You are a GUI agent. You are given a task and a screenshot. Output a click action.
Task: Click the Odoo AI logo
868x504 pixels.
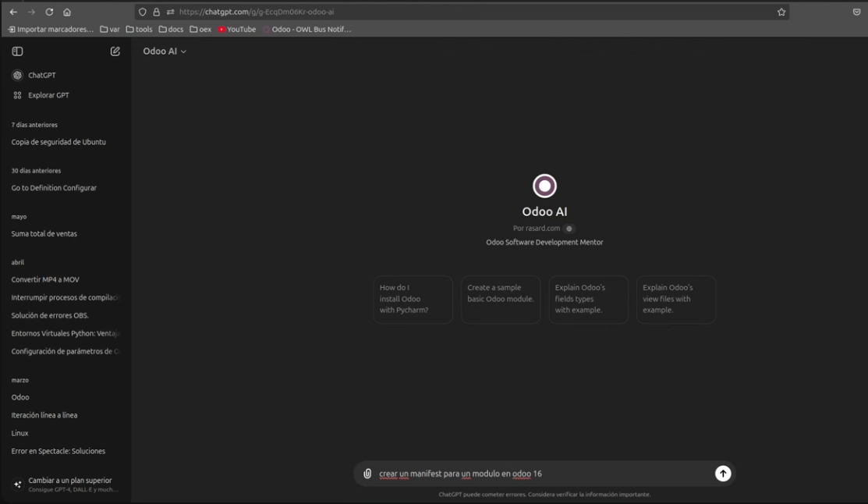click(x=544, y=186)
